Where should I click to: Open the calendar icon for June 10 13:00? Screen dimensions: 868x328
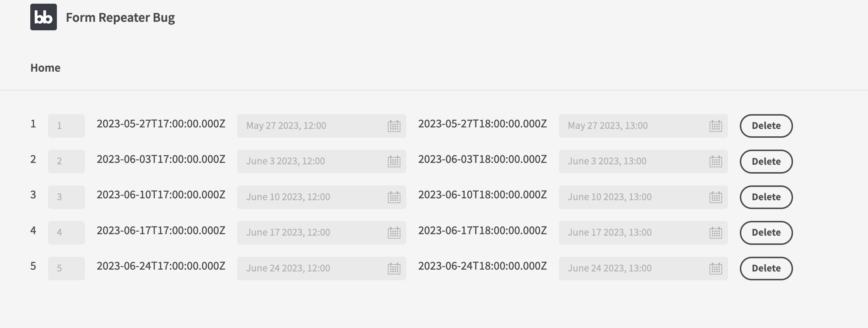coord(716,197)
